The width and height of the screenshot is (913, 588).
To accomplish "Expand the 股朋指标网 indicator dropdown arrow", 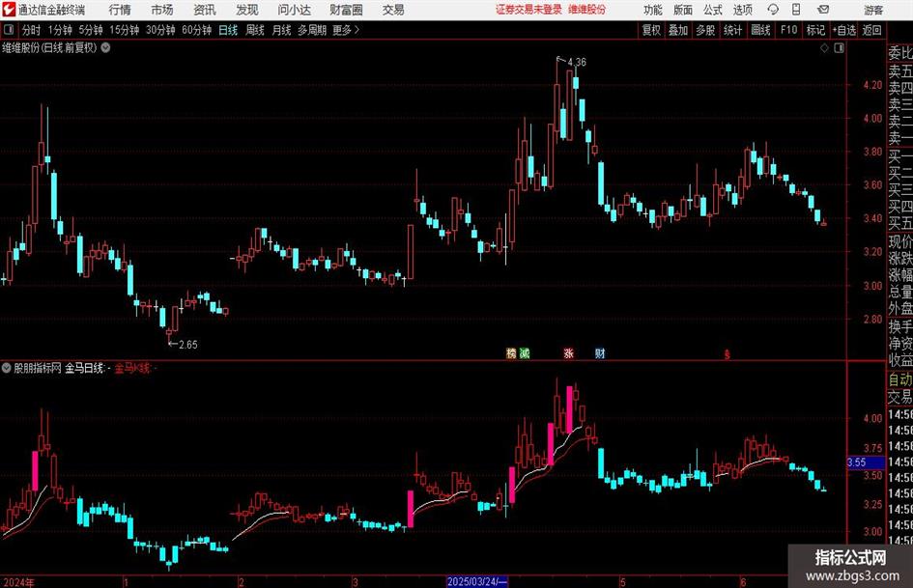I will pos(7,367).
